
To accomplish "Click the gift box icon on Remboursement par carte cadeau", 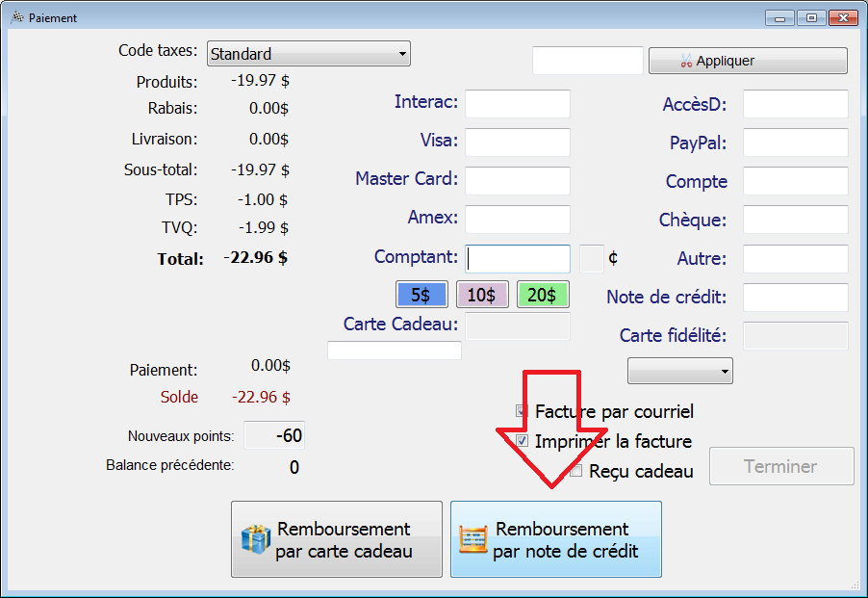I will point(256,539).
